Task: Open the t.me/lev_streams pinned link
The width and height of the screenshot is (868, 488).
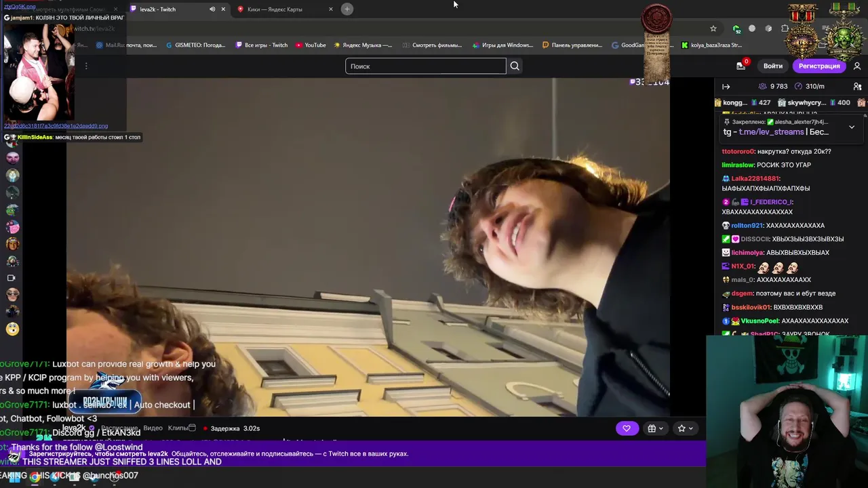Action: pyautogui.click(x=771, y=132)
